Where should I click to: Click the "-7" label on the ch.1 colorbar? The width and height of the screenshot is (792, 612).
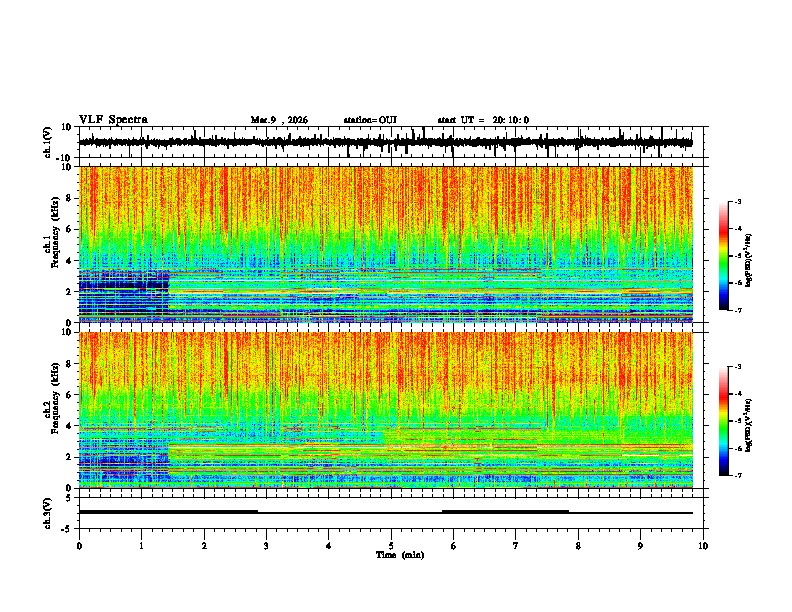point(737,310)
